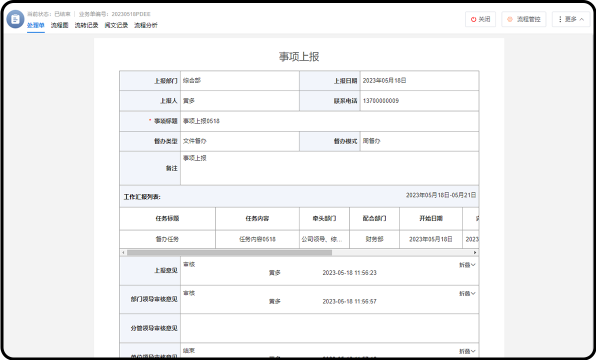
Task: Click the 部门领导审核意见 timestamp 2023-05-18 11:56:57
Action: 350,301
